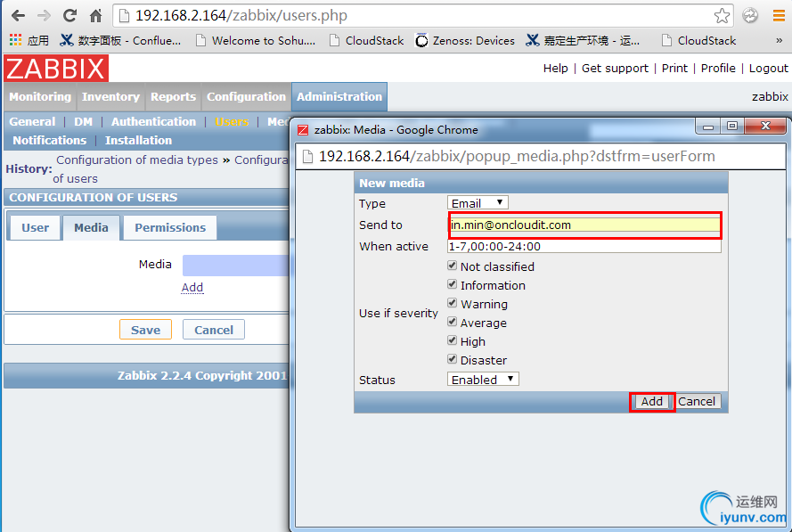Open Authentication submenu item
Viewport: 792px width, 532px height.
click(153, 122)
